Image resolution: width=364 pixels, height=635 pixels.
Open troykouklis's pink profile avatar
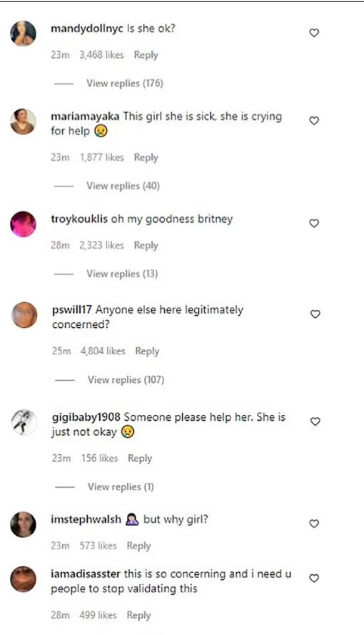23,224
